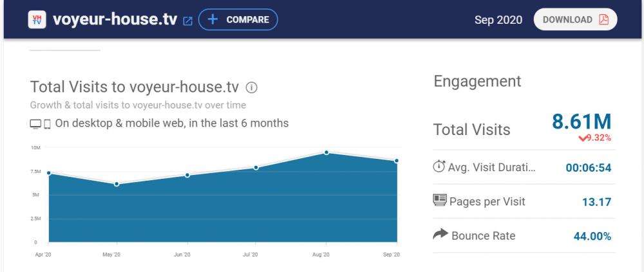Click the desktop device icon
Viewport: 644px width, 272px height.
point(35,123)
